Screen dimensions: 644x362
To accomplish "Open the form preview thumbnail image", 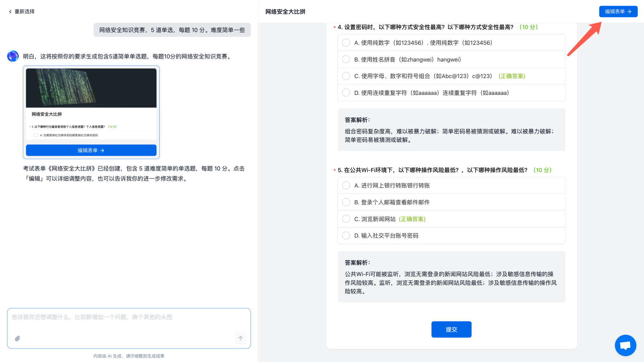I will (x=91, y=88).
